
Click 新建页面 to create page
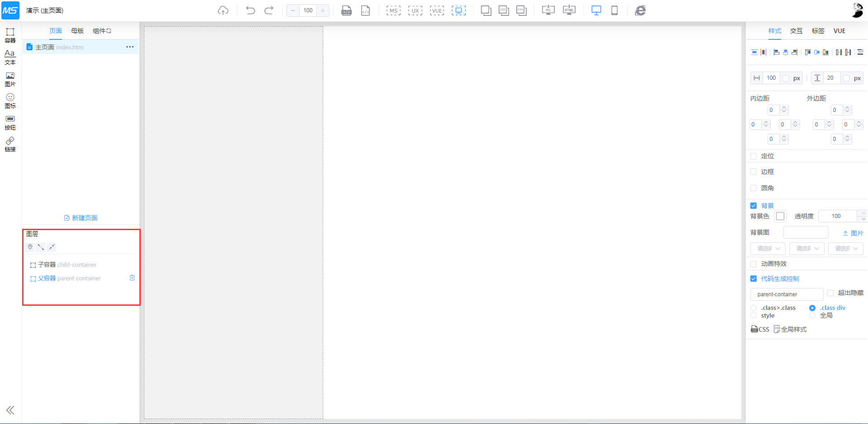point(81,218)
